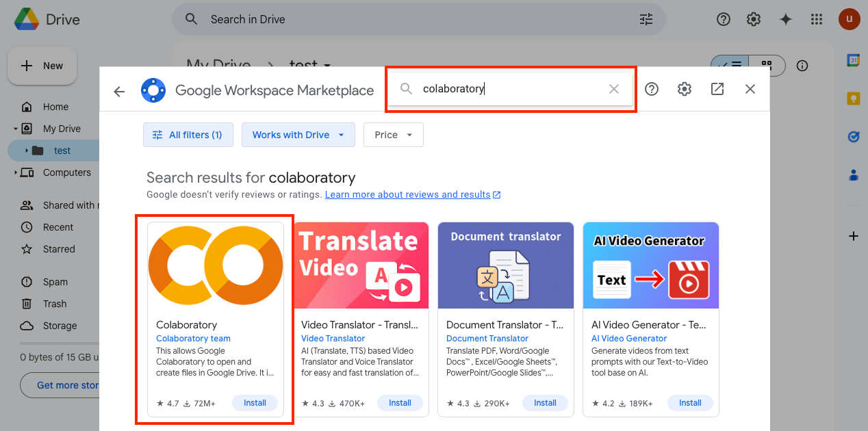
Task: Open the Price filter dropdown
Action: pyautogui.click(x=394, y=135)
